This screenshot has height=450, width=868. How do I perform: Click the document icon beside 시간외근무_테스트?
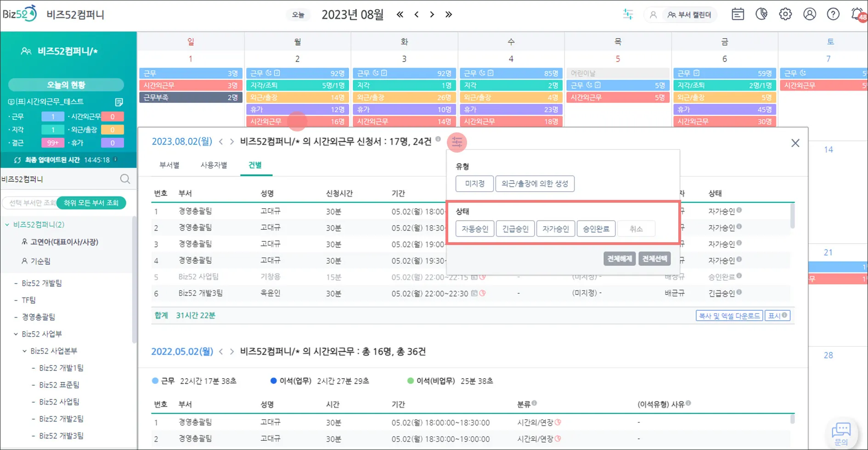tap(119, 102)
